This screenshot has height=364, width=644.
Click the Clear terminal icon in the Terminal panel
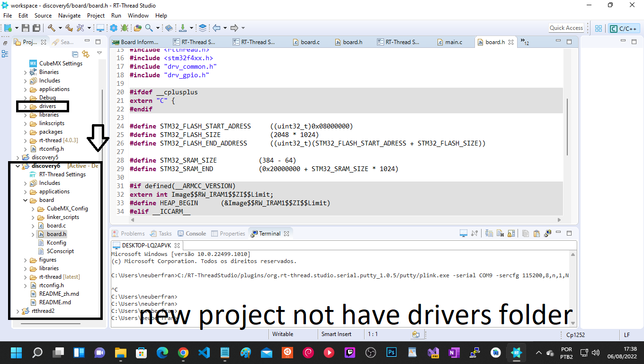(x=500, y=233)
